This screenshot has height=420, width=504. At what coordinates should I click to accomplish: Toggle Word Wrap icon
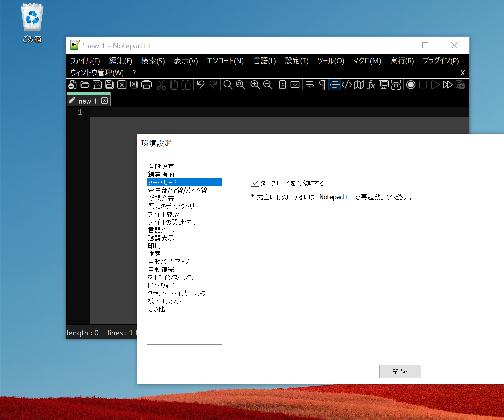click(x=310, y=85)
